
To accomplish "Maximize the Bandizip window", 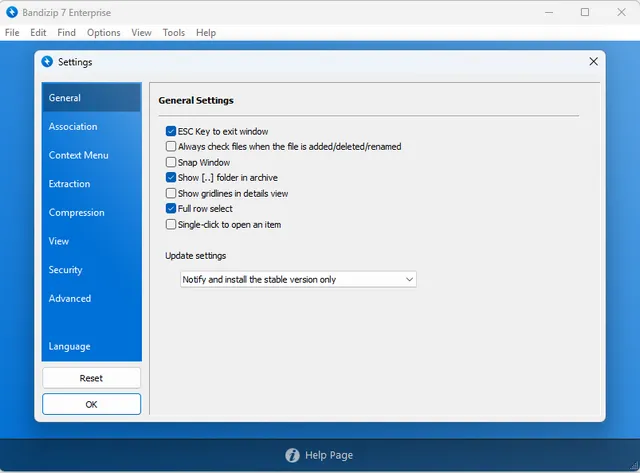I will click(585, 12).
